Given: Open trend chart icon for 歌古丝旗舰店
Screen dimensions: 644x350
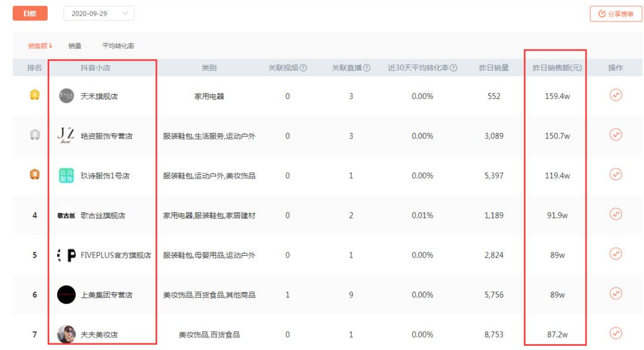Looking at the screenshot, I should pyautogui.click(x=615, y=214).
